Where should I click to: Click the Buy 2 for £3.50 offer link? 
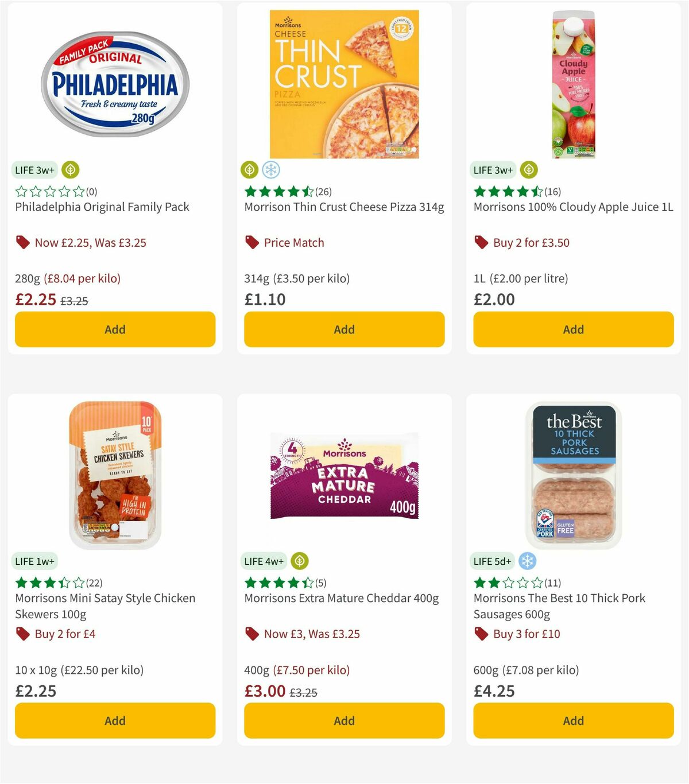click(x=532, y=242)
